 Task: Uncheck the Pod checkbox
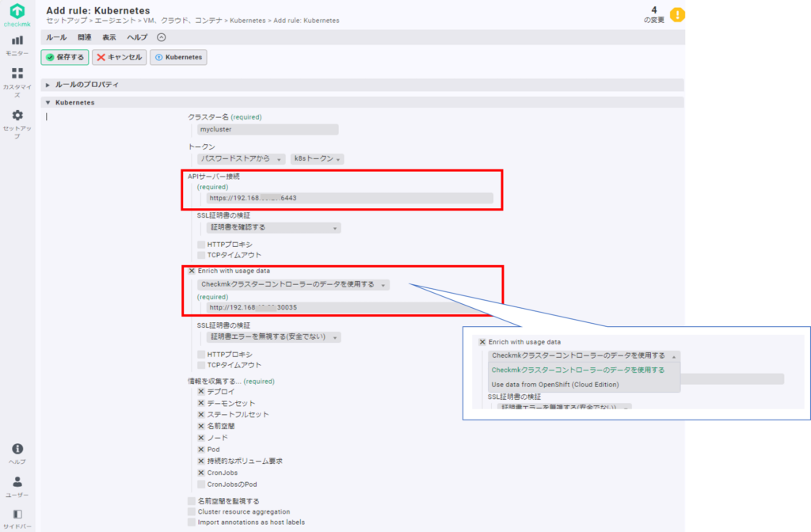201,450
